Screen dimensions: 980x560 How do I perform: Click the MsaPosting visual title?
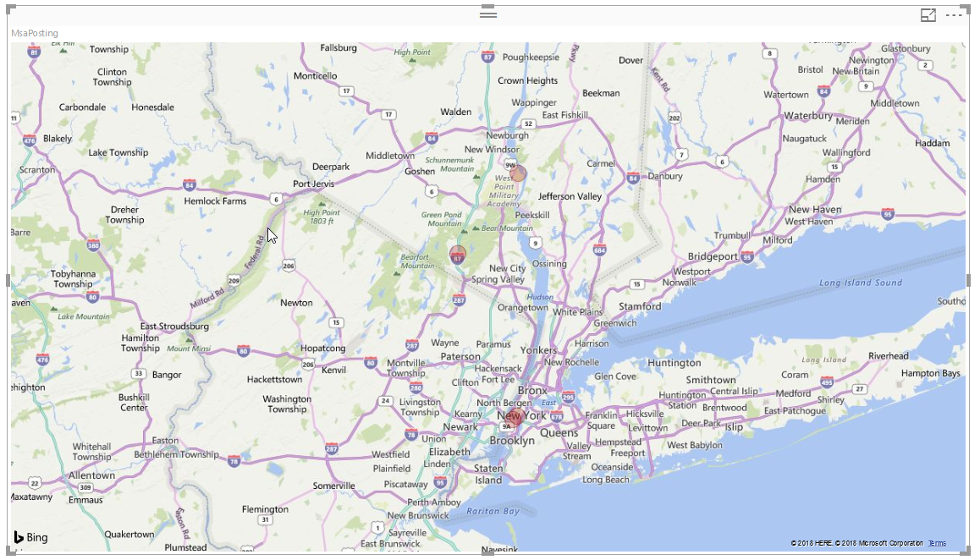35,33
